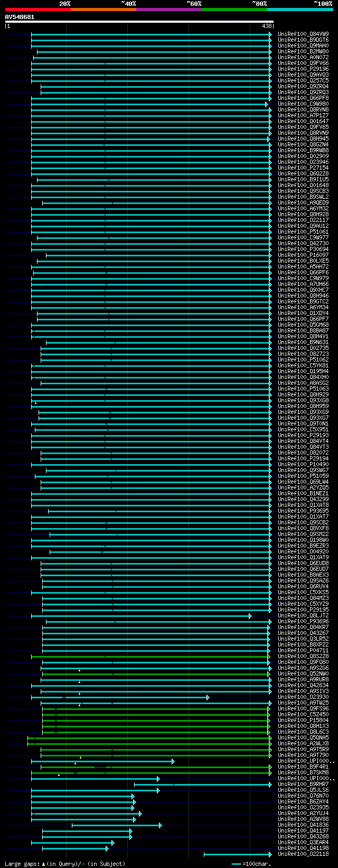Select label UniRef100_P16097

(x=303, y=255)
